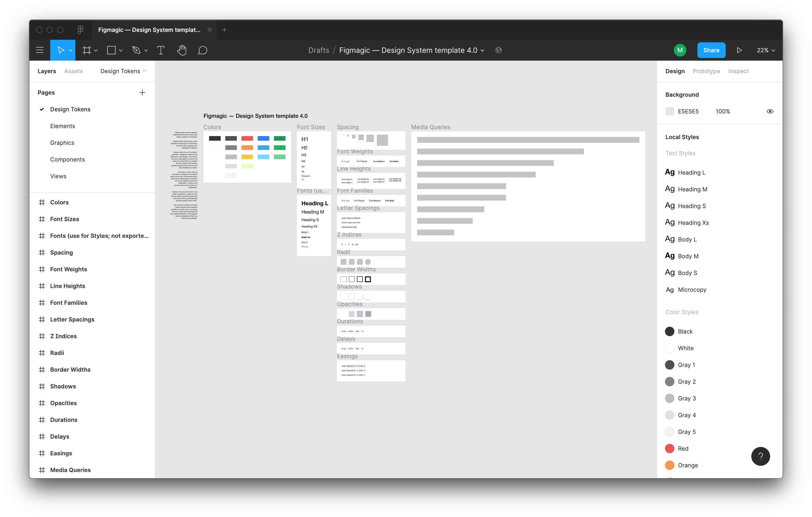Screen dimensions: 812x517
Task: Select the Colors layer in sidebar
Action: (59, 202)
